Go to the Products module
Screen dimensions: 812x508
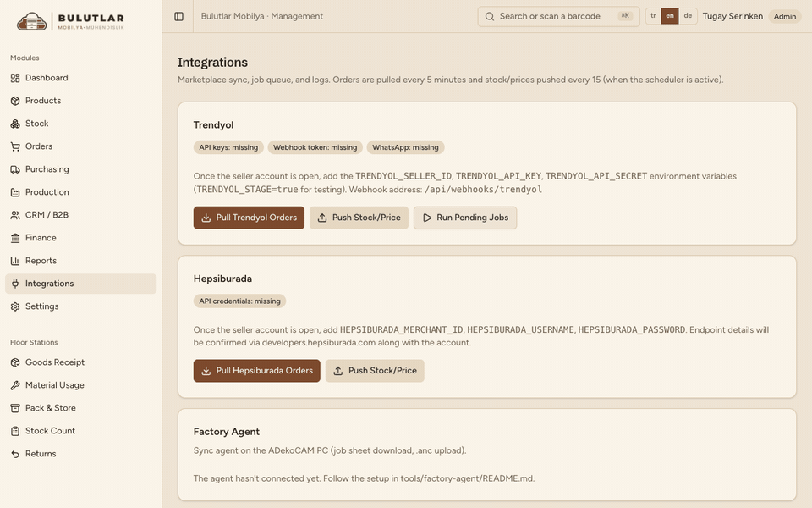[81, 101]
